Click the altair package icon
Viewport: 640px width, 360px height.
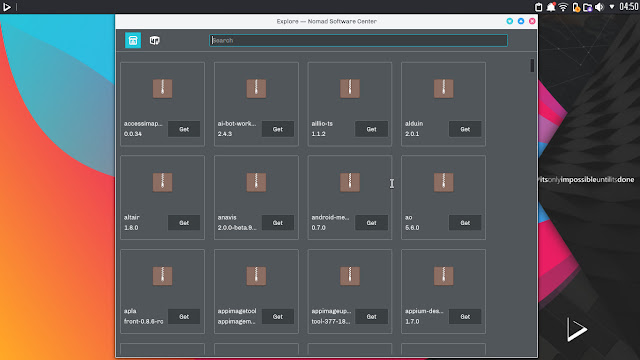162,182
